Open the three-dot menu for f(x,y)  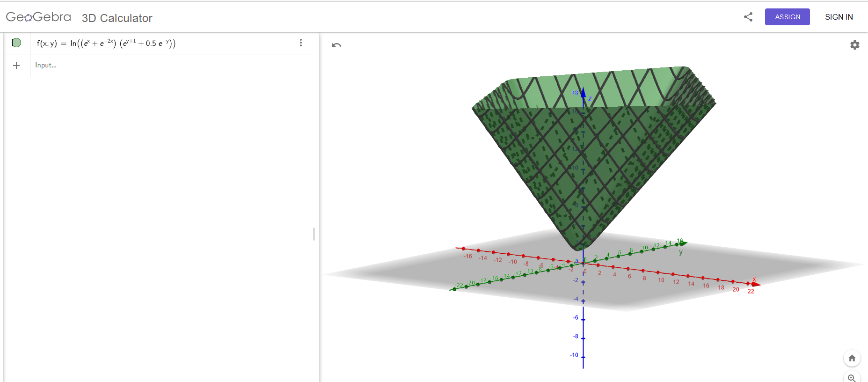[x=301, y=43]
